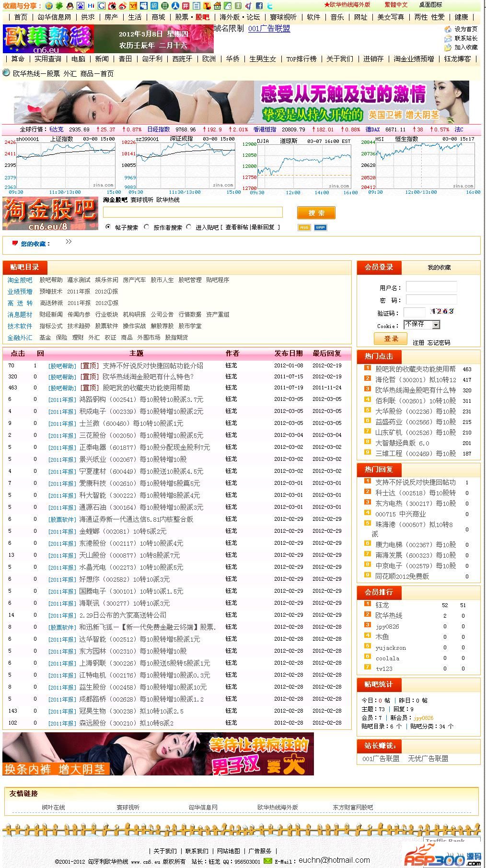This screenshot has height=868, width=486.
Task: Open 技术软件 category in 贴吧目录
Action: (20, 326)
